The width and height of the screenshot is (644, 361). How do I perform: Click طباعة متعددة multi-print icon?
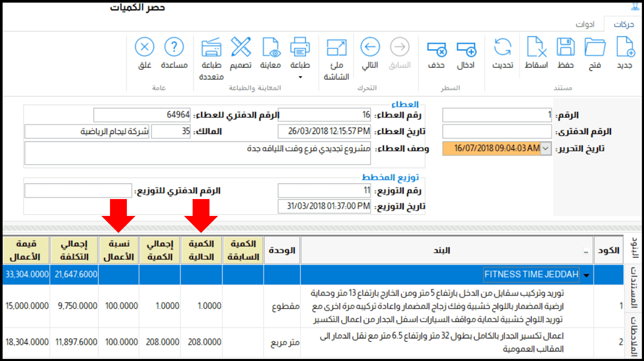212,47
